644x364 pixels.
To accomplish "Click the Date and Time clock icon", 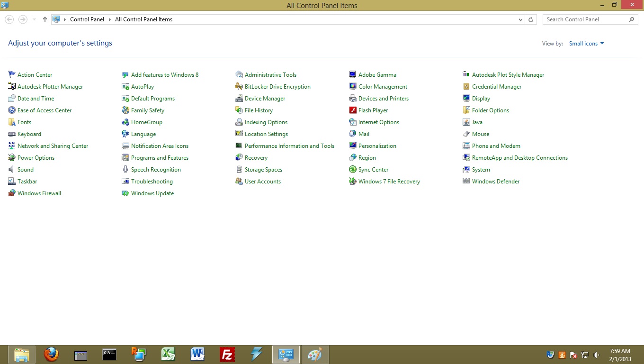I will (x=12, y=99).
